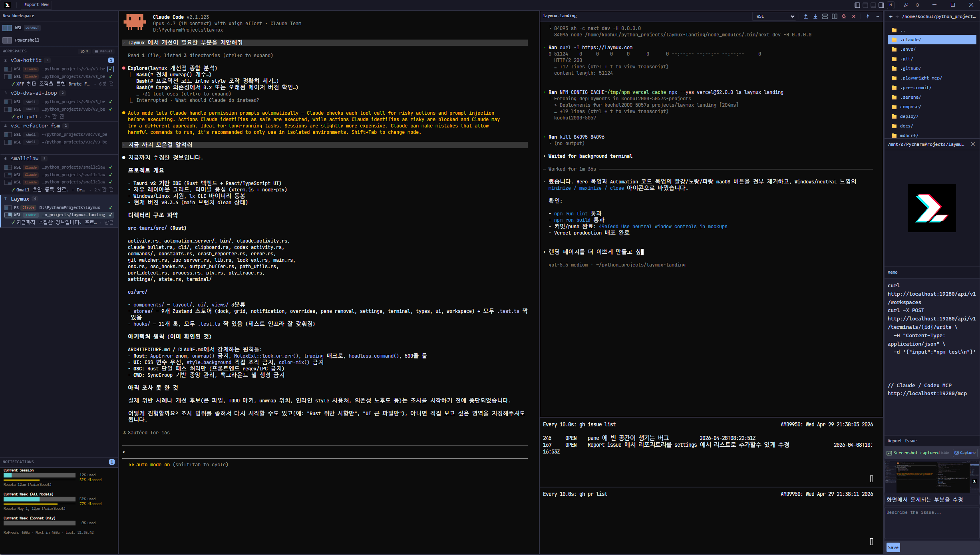Click the Current Week (All Models) usage bar
This screenshot has height=555, width=980.
click(39, 499)
